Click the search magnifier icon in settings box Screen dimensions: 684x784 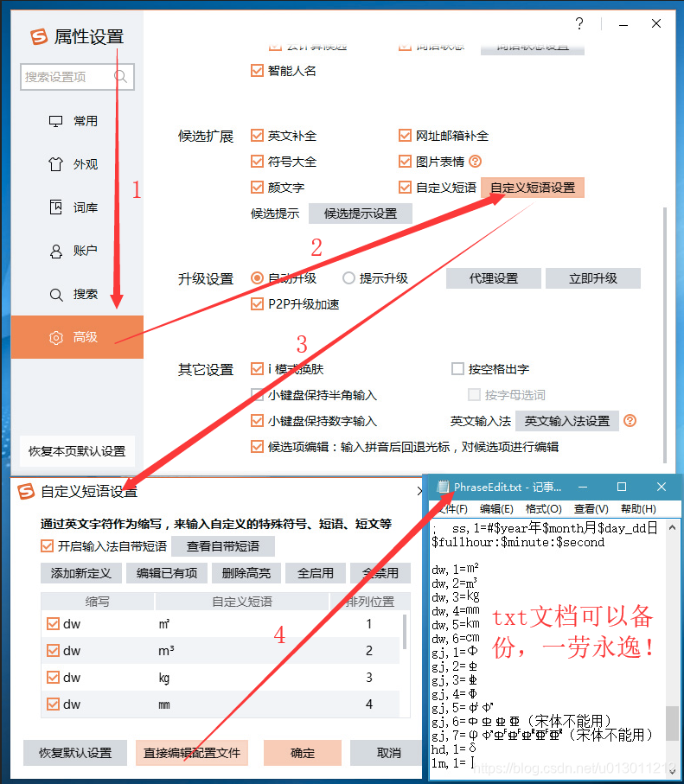coord(120,77)
